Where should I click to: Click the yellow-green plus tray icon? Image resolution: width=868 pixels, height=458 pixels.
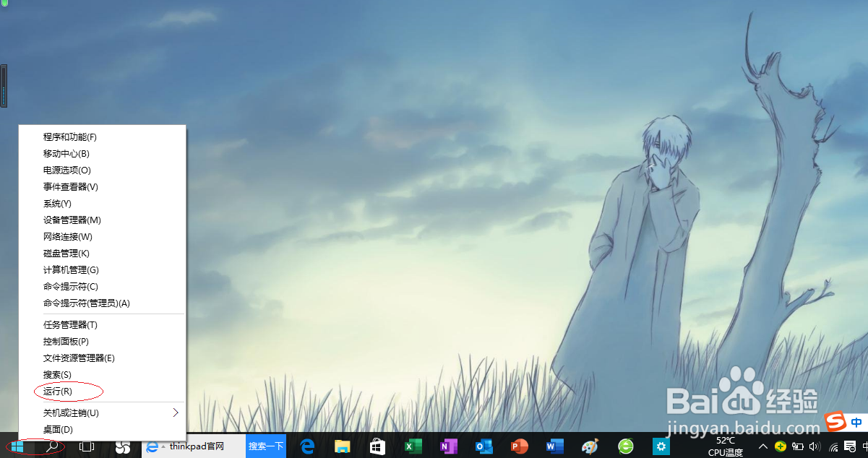781,446
